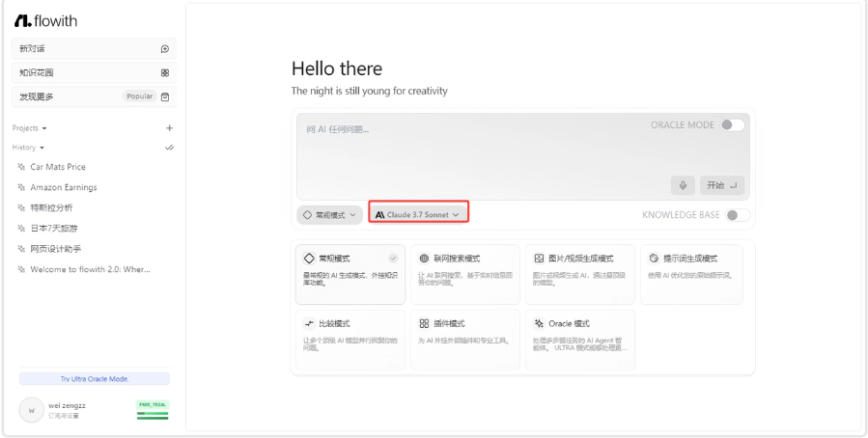Open the 知识花园 grid icon
Image resolution: width=868 pixels, height=438 pixels.
[165, 72]
